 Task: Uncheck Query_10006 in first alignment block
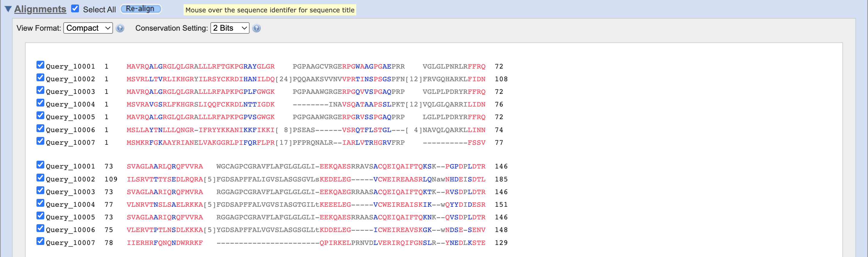[x=40, y=128]
